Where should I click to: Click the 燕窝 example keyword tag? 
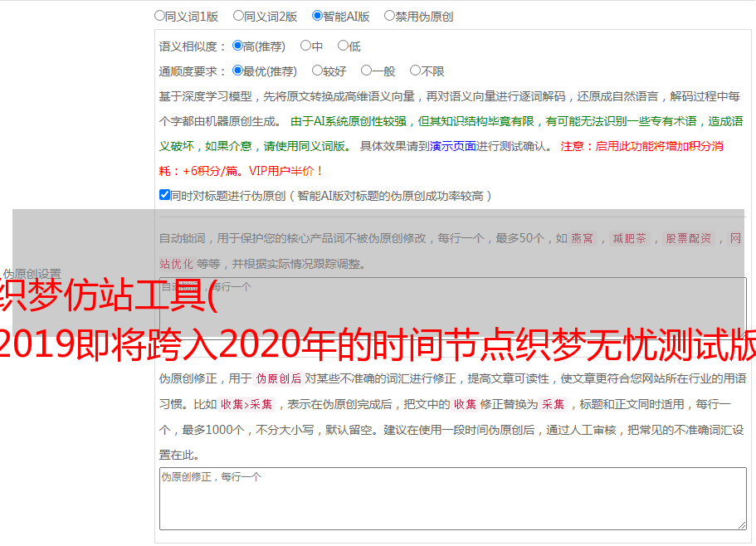(583, 238)
